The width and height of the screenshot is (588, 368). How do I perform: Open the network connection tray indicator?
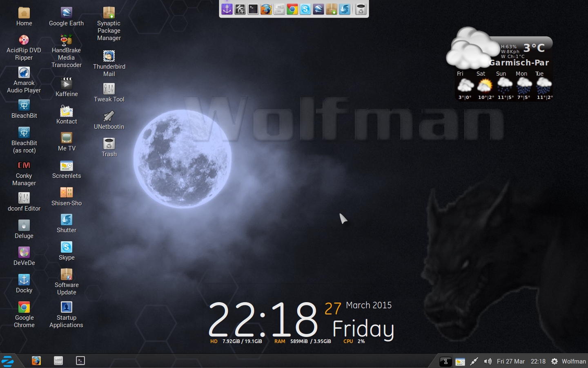474,361
